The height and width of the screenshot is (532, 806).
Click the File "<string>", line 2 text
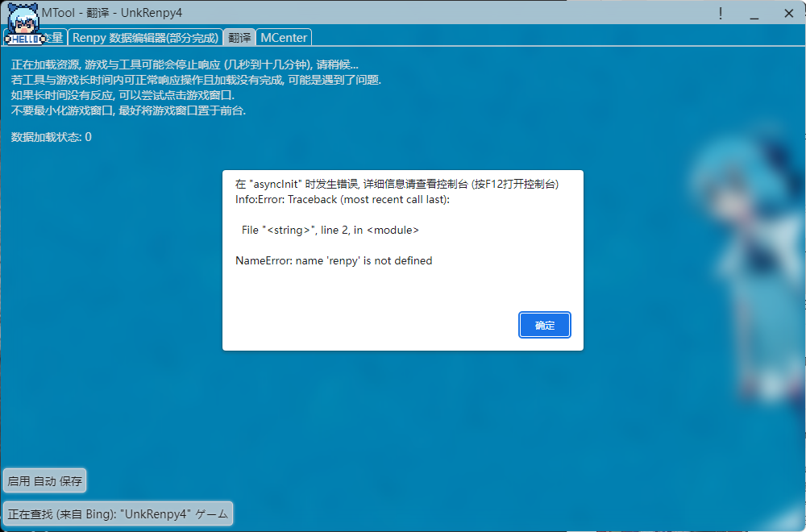pos(330,230)
